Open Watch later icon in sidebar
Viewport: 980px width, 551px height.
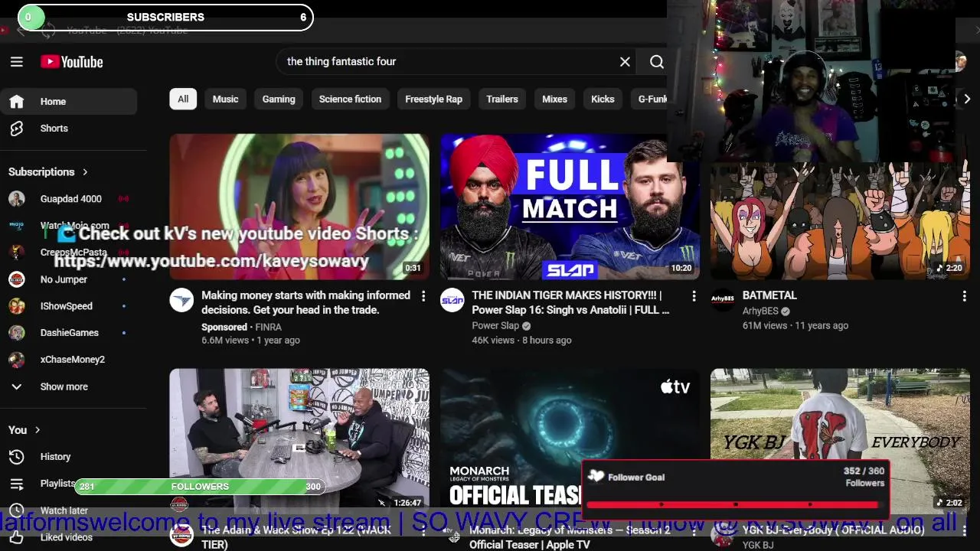point(17,510)
